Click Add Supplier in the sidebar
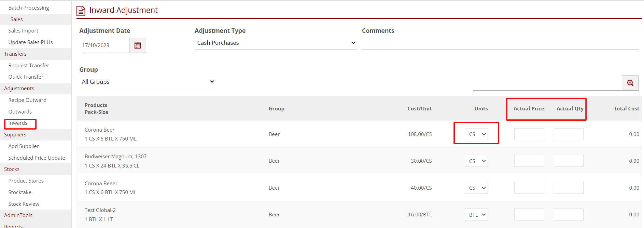Viewport: 644px width, 228px height. click(x=24, y=146)
